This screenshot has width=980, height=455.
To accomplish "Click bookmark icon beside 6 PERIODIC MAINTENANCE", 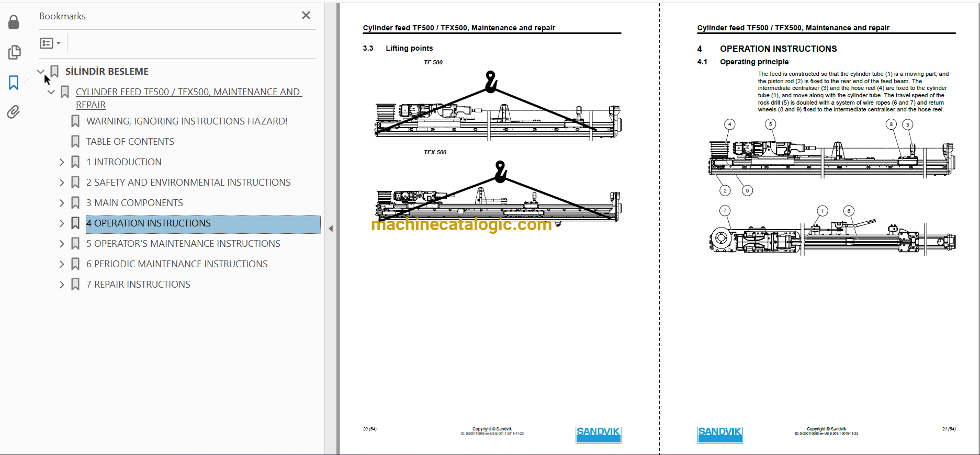I will 75,264.
